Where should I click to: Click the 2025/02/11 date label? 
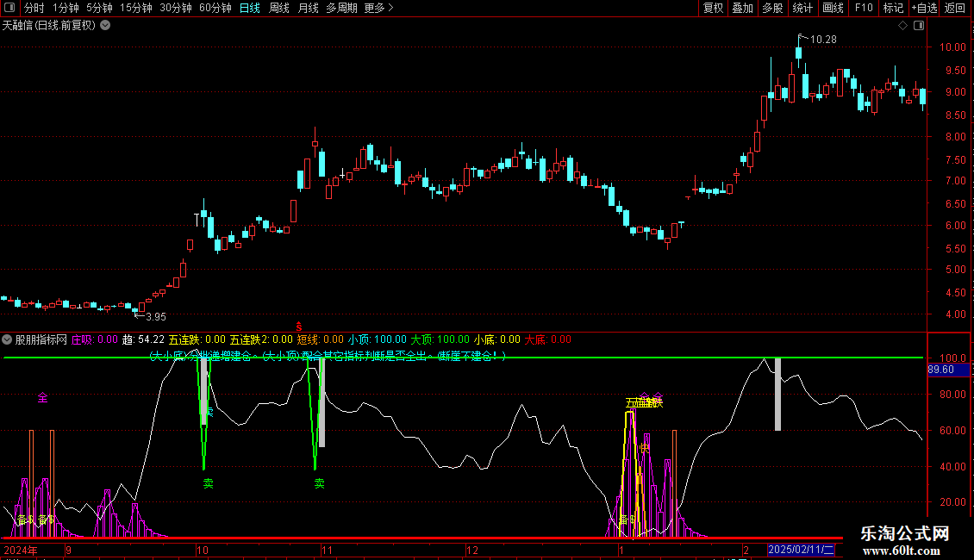[802, 550]
